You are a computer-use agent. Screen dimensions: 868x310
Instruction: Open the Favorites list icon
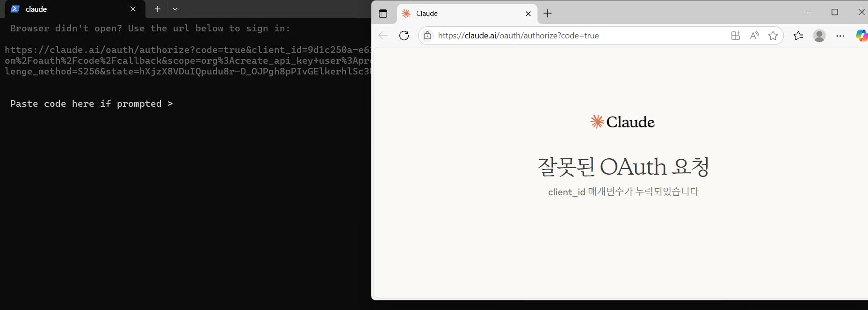click(x=798, y=36)
